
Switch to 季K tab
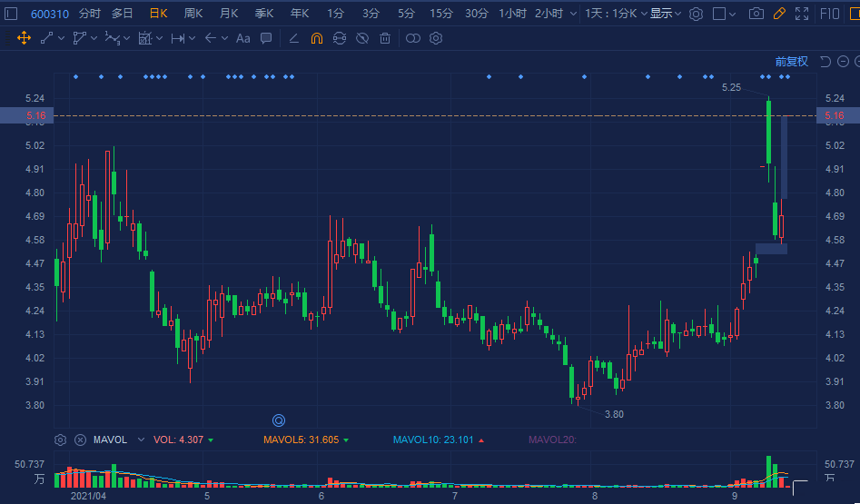tap(264, 14)
